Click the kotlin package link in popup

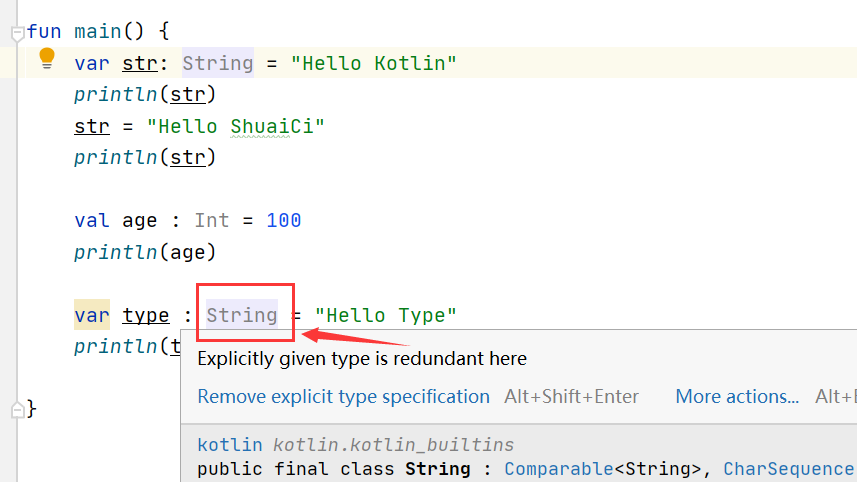click(230, 445)
